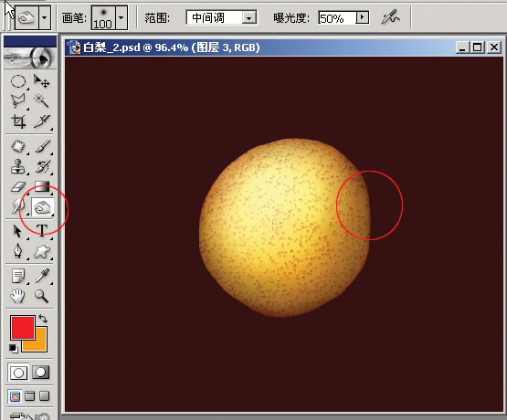Select the Elliptical Marquee tool
Screen dimensions: 507x420
[18, 81]
